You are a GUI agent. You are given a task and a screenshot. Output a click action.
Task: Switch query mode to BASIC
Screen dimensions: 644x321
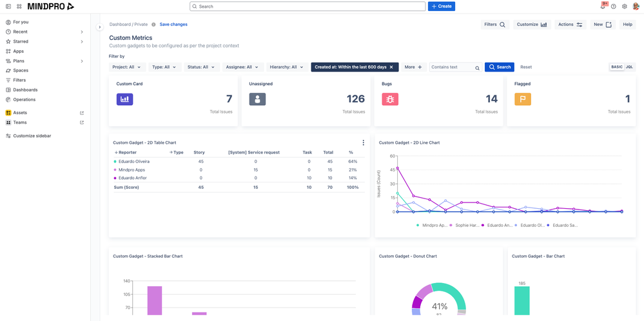click(x=617, y=67)
